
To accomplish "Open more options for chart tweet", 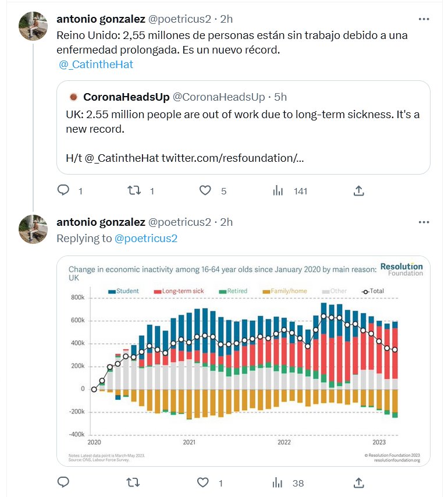I will pos(425,222).
